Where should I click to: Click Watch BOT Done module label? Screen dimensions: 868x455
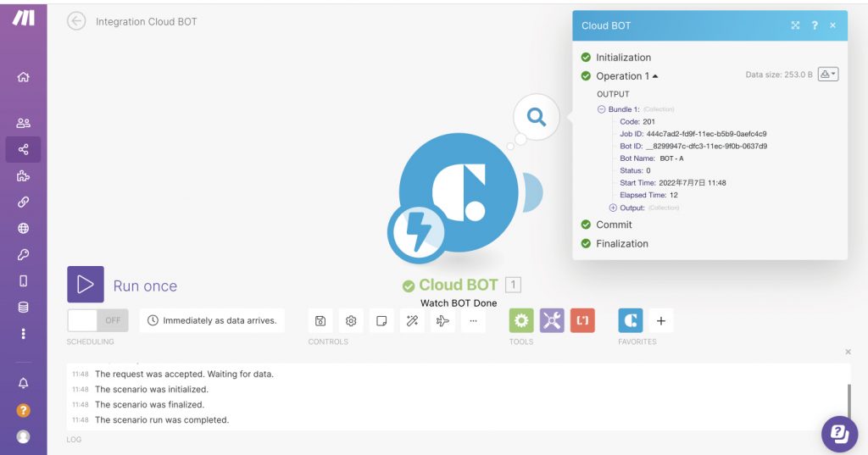(x=459, y=303)
